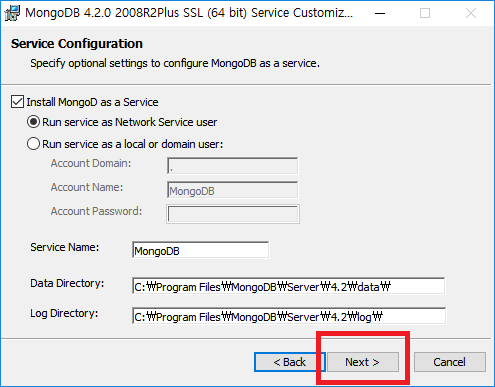Screen dimensions: 495x387
Task: Click the MongoDB installer icon in the title bar
Action: click(x=12, y=13)
